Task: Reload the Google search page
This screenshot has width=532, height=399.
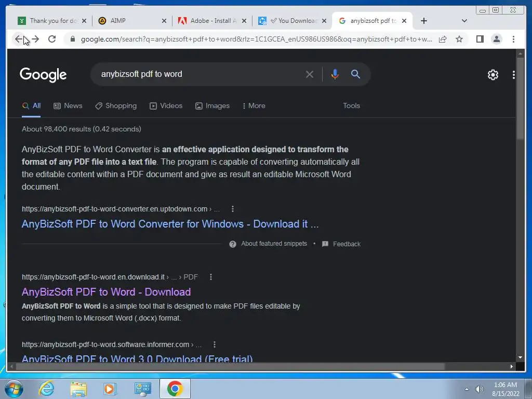Action: click(52, 39)
